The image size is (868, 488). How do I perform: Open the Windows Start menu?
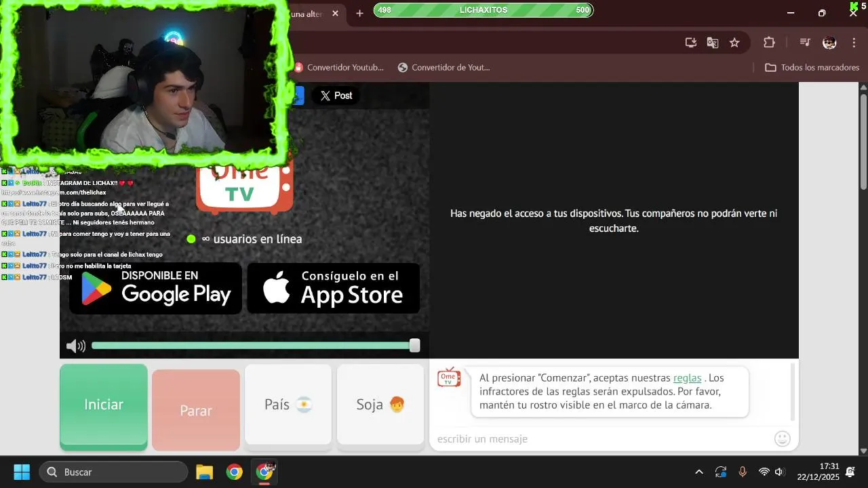pos(22,472)
